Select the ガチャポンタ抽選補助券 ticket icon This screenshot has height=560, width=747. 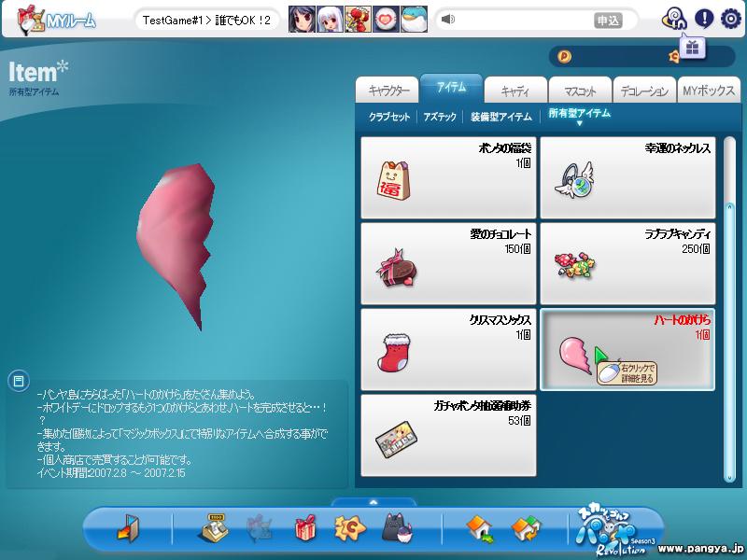396,438
